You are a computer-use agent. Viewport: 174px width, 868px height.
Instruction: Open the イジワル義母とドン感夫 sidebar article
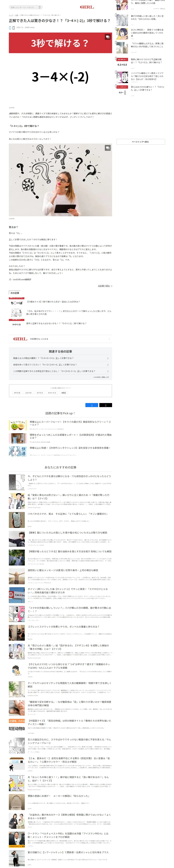[x=147, y=76]
